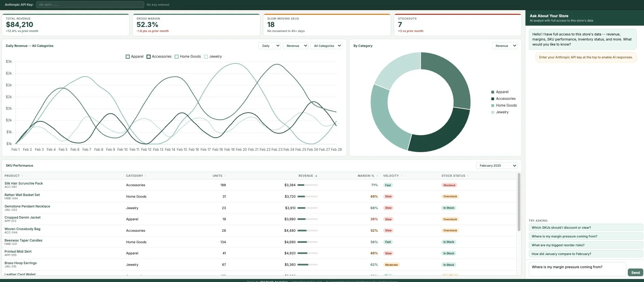Click the sort arrow beside the VELOCITY header
Image resolution: width=644 pixels, height=282 pixels.
coord(402,176)
